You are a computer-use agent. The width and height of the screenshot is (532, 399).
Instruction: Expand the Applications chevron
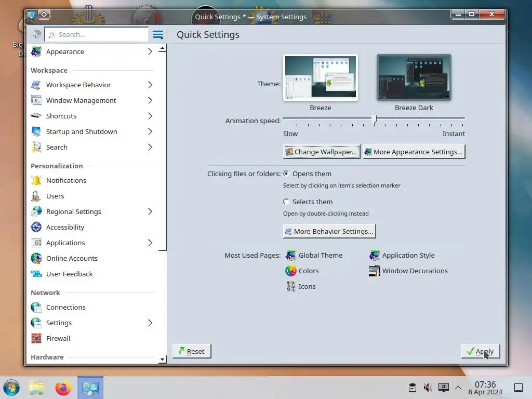pyautogui.click(x=150, y=243)
